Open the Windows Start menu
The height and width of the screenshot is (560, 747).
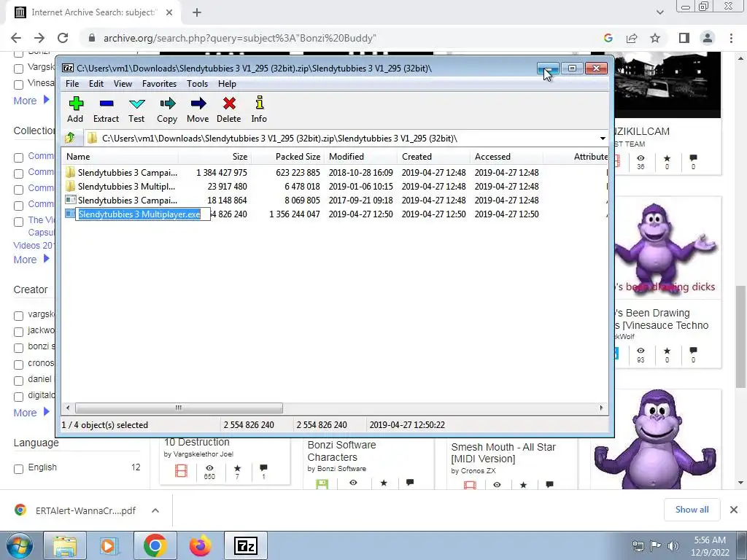[19, 545]
